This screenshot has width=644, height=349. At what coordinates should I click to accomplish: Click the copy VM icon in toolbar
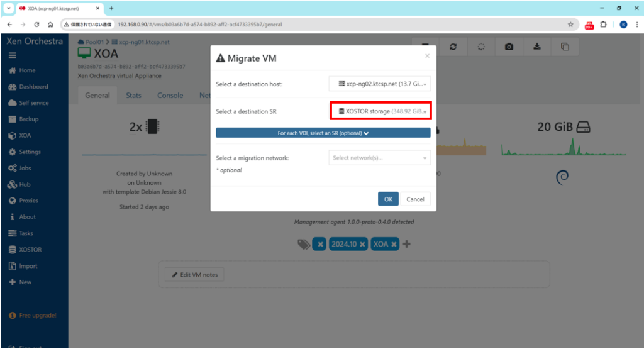click(x=565, y=47)
